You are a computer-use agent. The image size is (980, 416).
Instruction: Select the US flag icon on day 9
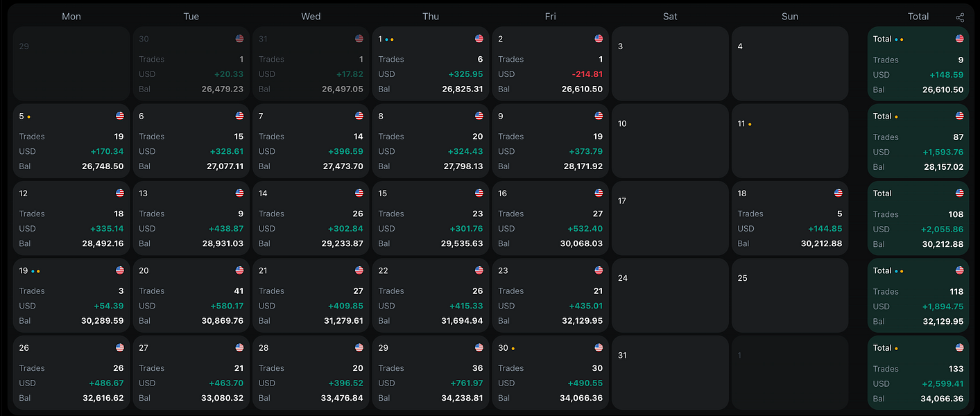click(x=599, y=115)
